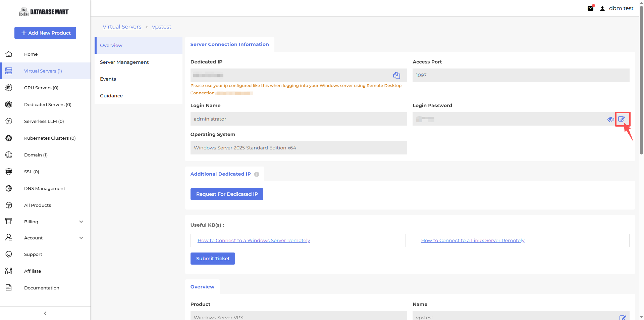This screenshot has width=644, height=320.
Task: Click the DNS Management icon
Action: click(9, 188)
